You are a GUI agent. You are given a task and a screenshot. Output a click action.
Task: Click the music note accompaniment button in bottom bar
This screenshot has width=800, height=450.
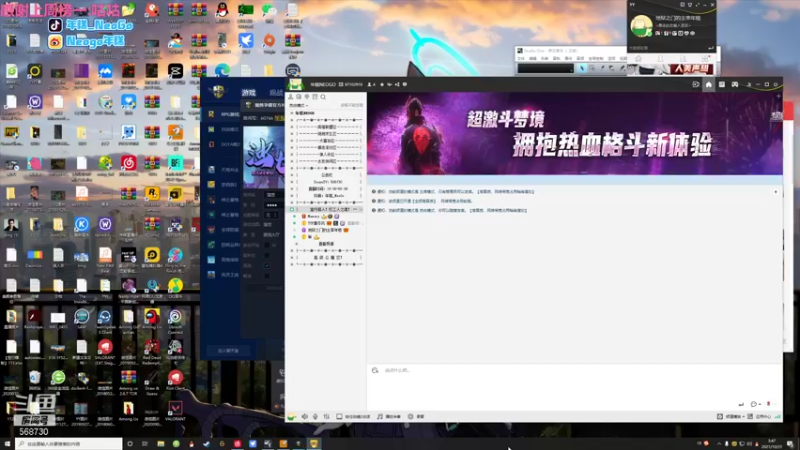(389, 417)
